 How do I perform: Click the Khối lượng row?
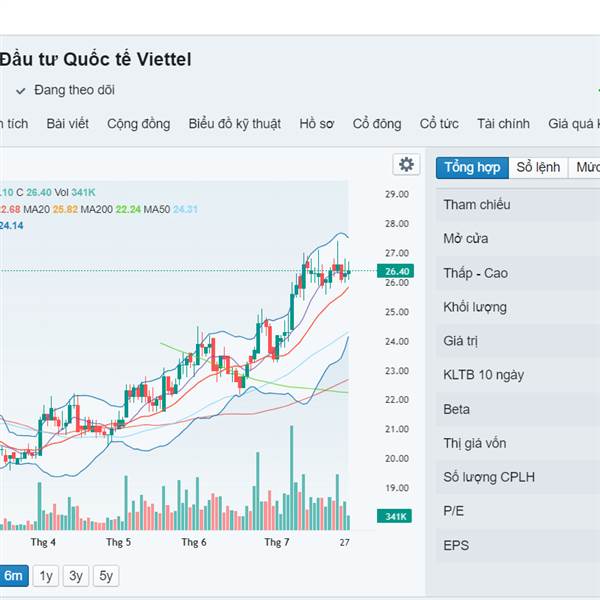click(x=518, y=307)
